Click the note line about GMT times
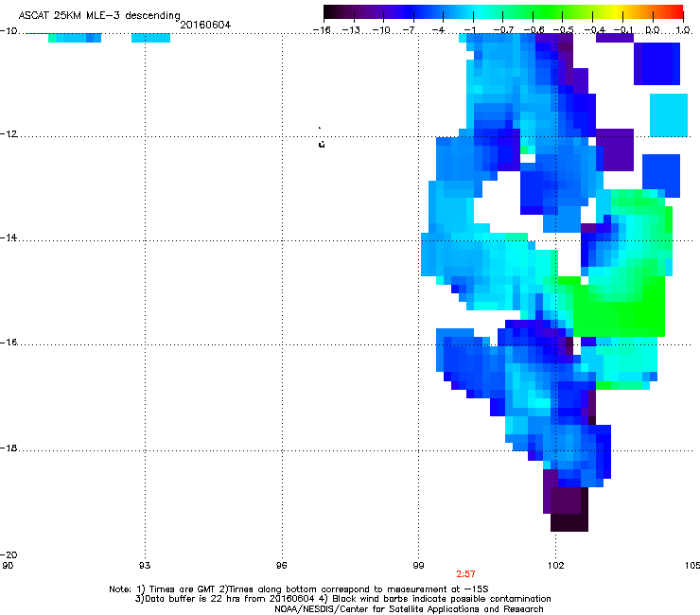 (299, 589)
